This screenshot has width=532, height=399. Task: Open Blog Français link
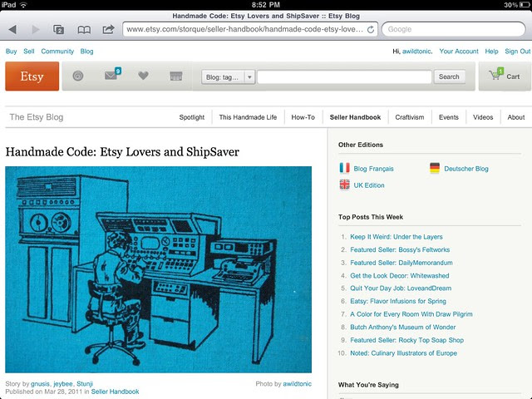point(373,169)
